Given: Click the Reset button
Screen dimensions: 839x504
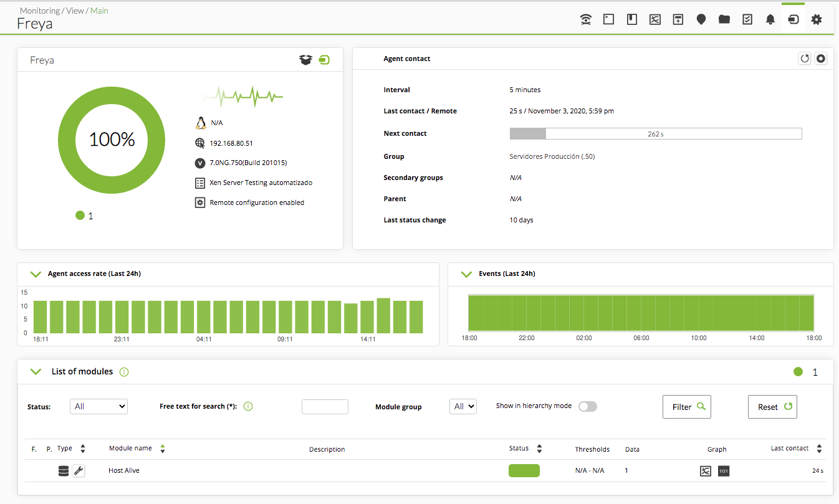Looking at the screenshot, I should [772, 407].
